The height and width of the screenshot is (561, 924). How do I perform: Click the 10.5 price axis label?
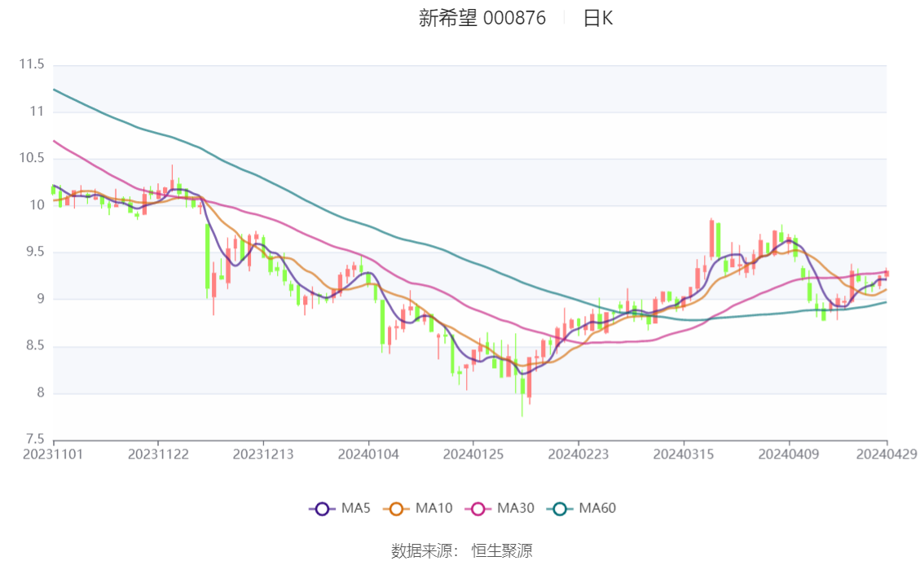[32, 158]
